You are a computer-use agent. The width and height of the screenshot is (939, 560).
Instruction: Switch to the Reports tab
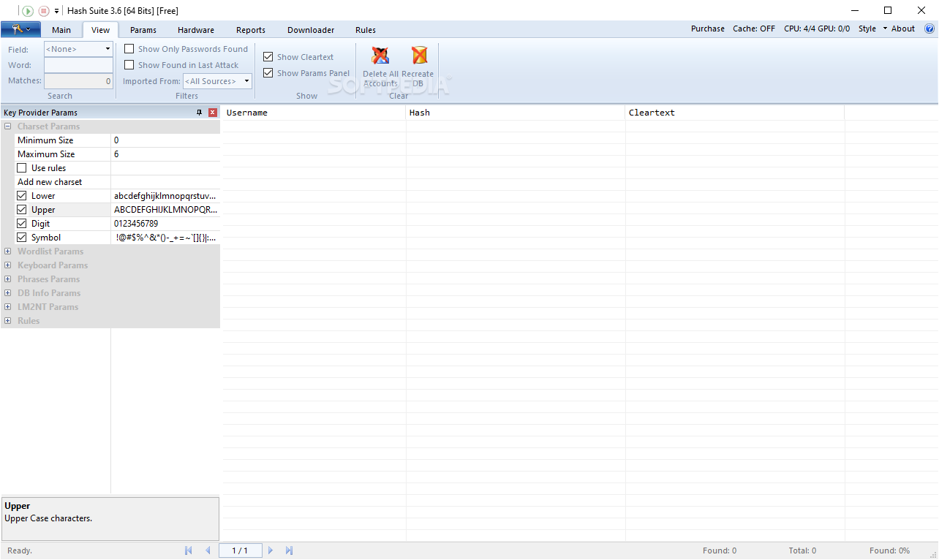click(x=251, y=30)
